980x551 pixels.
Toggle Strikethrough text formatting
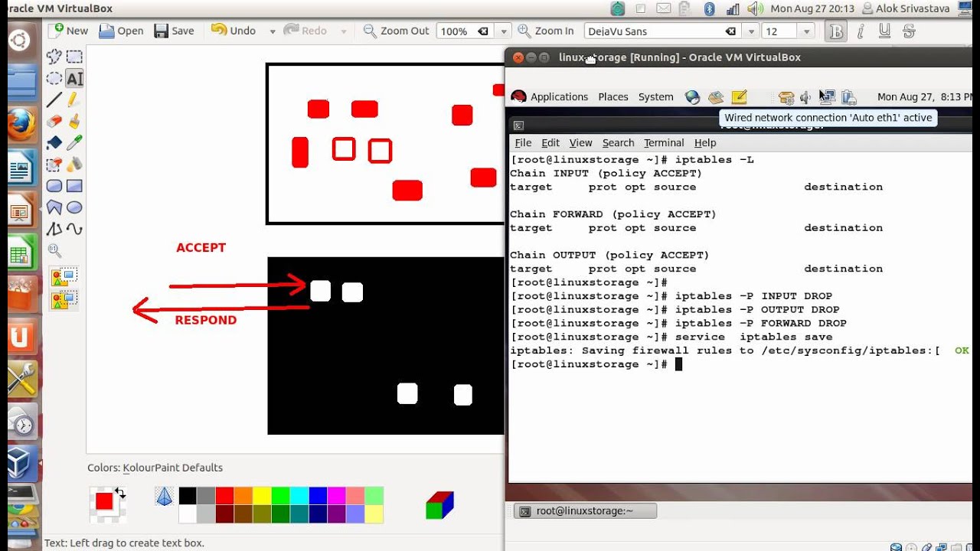click(909, 31)
